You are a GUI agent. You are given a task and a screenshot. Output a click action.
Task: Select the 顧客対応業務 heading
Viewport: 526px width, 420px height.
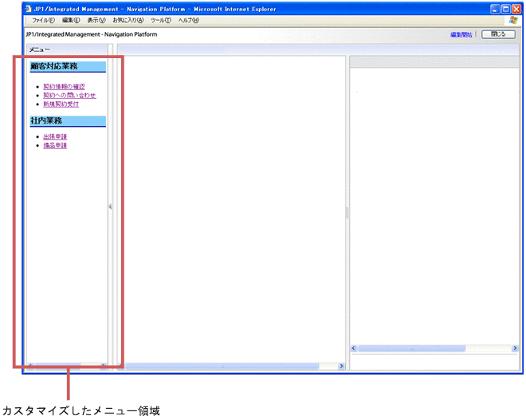tap(68, 66)
